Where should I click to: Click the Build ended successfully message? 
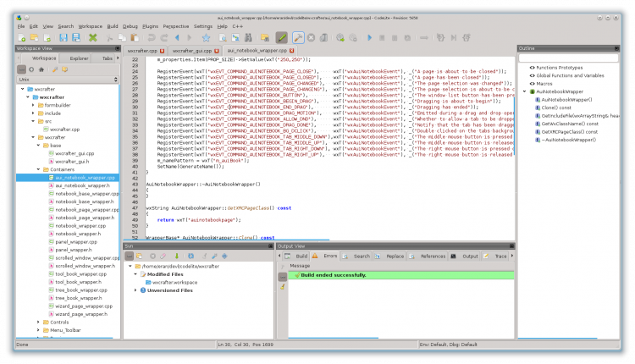(x=401, y=275)
